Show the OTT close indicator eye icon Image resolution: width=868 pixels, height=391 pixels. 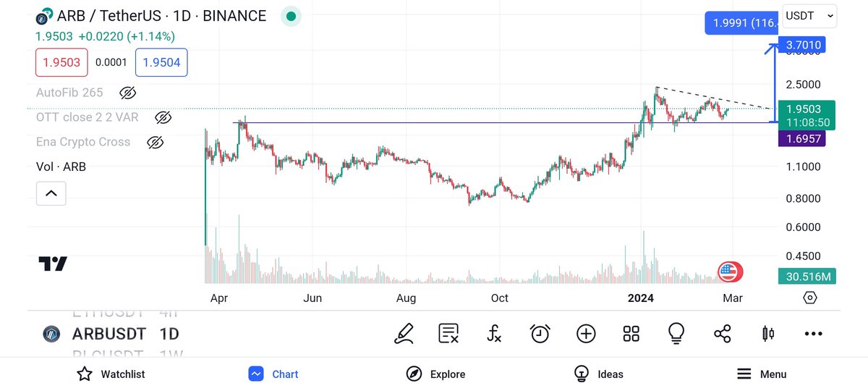click(x=163, y=117)
